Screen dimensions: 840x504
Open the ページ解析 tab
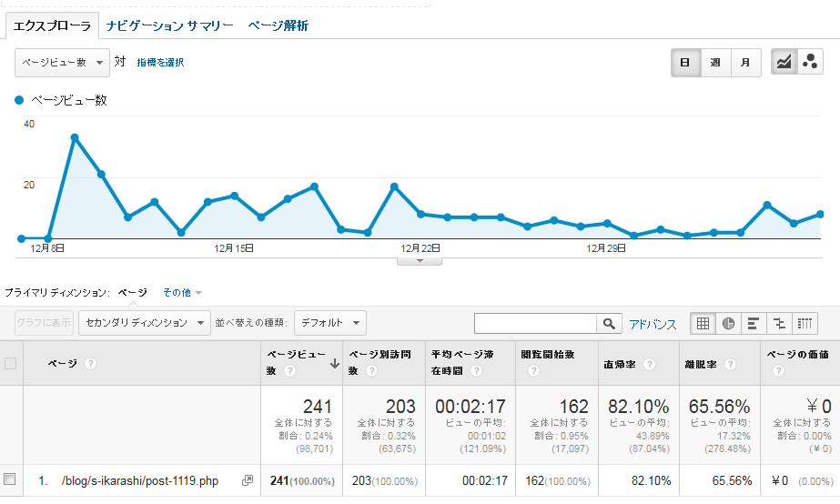[278, 26]
